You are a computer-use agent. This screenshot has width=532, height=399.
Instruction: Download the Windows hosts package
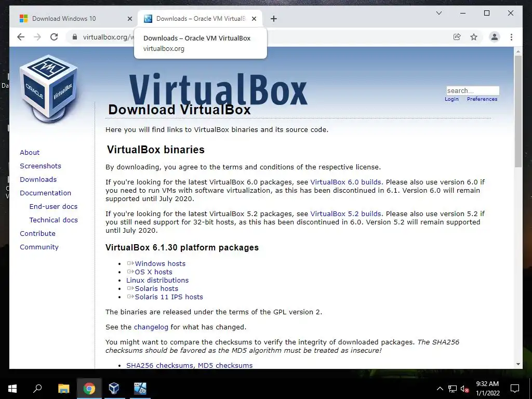(x=160, y=263)
